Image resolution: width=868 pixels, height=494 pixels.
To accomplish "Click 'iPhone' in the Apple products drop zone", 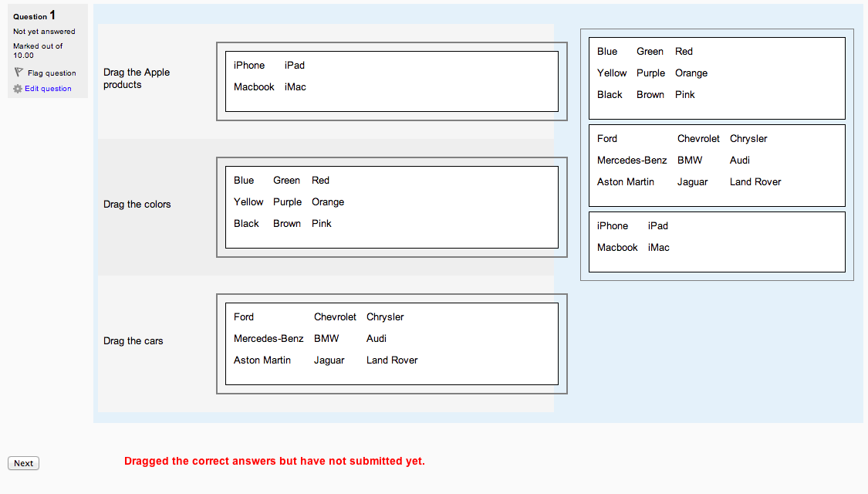I will tap(249, 66).
